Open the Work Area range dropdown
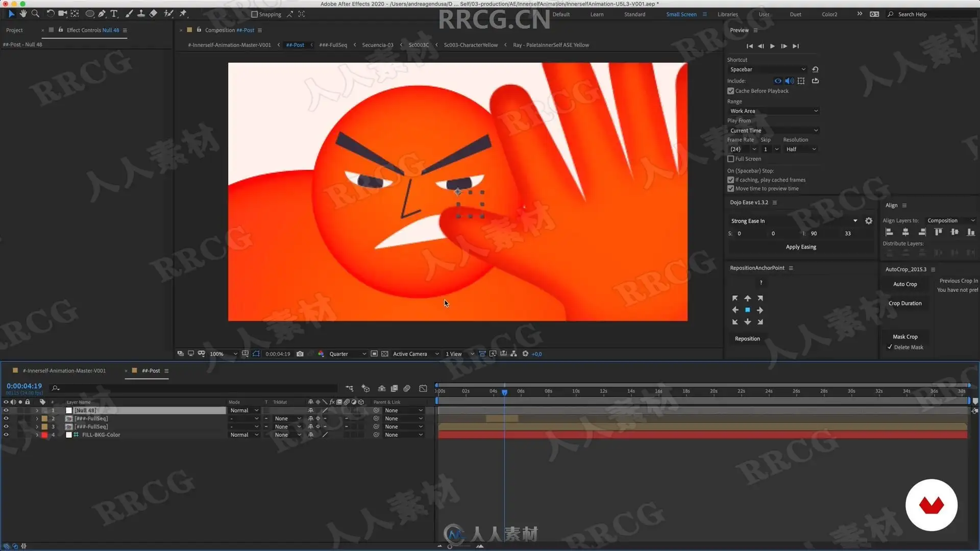This screenshot has height=551, width=980. click(x=773, y=111)
